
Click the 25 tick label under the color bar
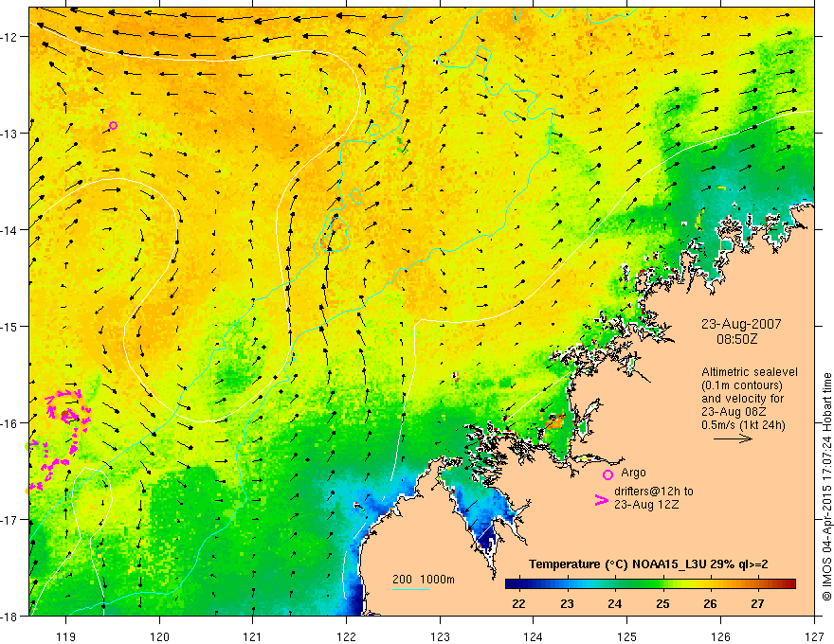point(662,603)
